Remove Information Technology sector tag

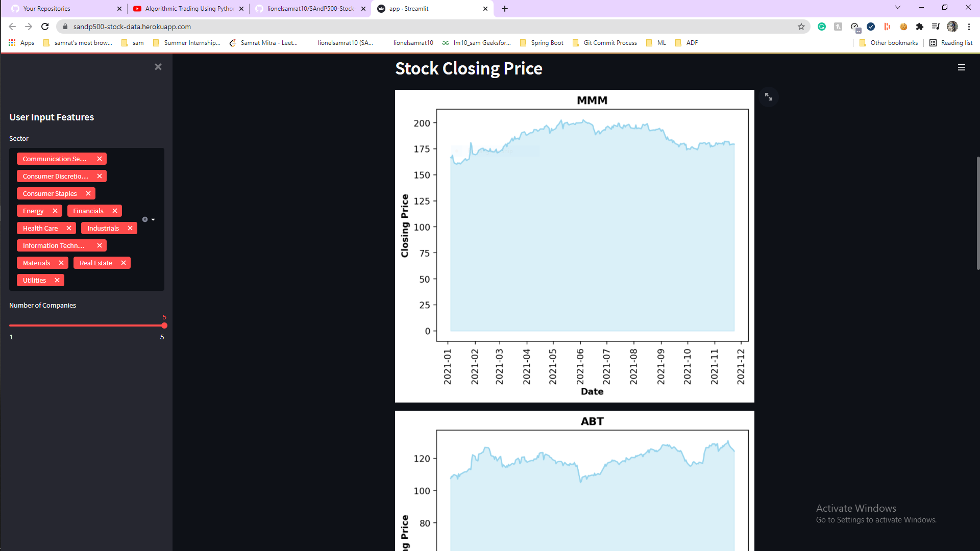coord(100,245)
